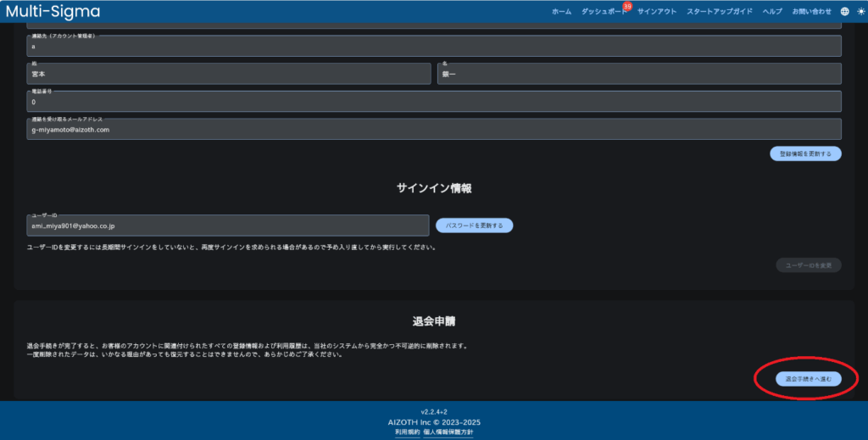Open the ヘルプ menu item
Viewport: 868px width, 440px height.
pyautogui.click(x=772, y=12)
